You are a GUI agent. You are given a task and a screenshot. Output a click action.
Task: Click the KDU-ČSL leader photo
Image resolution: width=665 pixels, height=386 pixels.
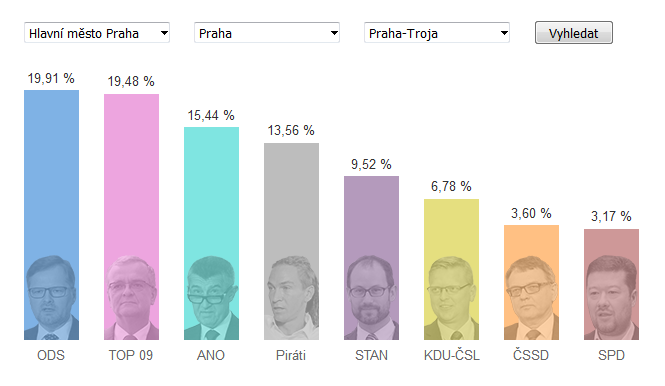451,298
